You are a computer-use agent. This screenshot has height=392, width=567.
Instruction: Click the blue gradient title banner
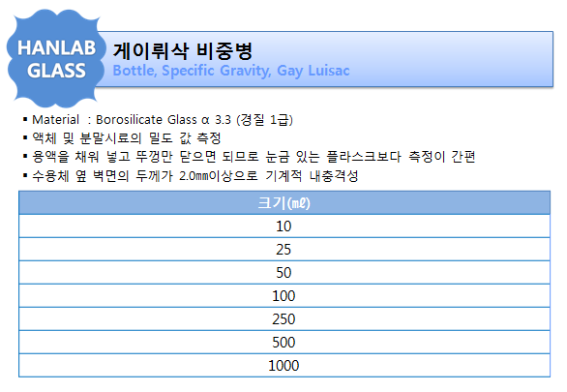[325, 59]
